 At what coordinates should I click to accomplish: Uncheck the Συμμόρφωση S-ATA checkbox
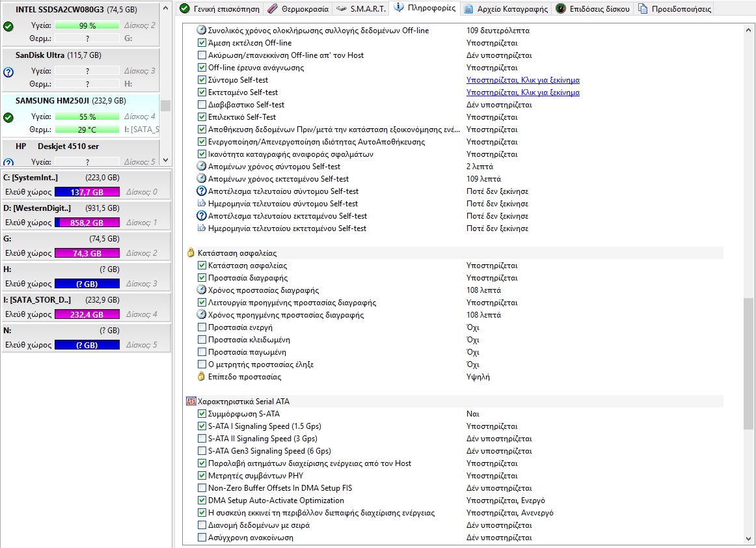[x=202, y=414]
